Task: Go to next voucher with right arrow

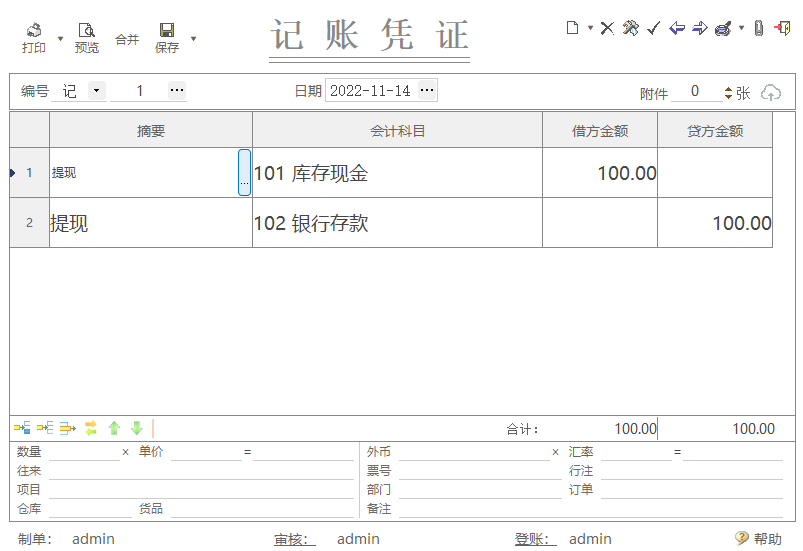Action: [700, 28]
